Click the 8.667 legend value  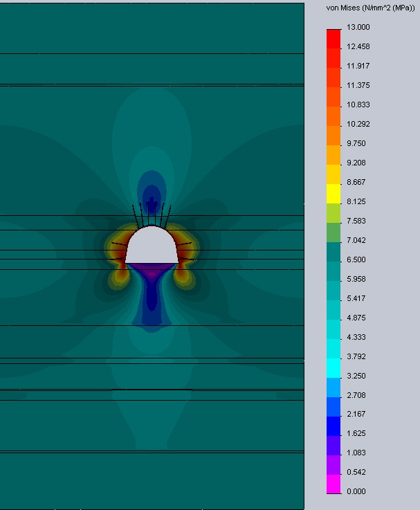(x=356, y=182)
